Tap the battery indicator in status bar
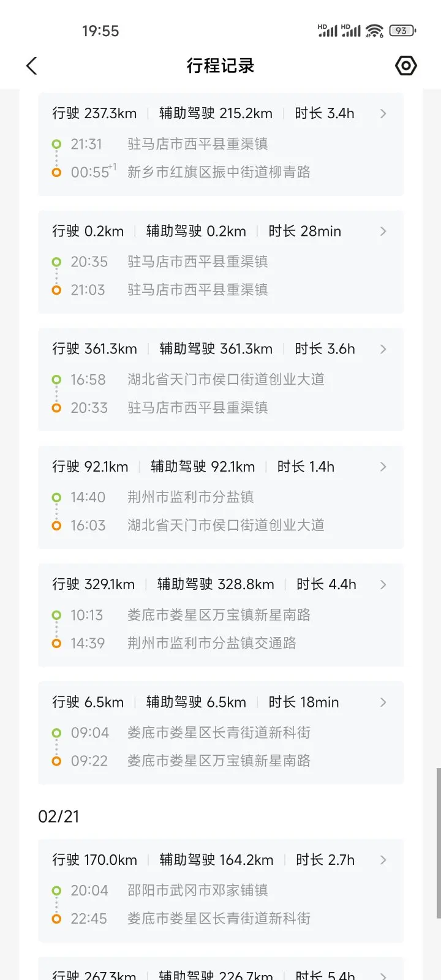 pyautogui.click(x=402, y=31)
